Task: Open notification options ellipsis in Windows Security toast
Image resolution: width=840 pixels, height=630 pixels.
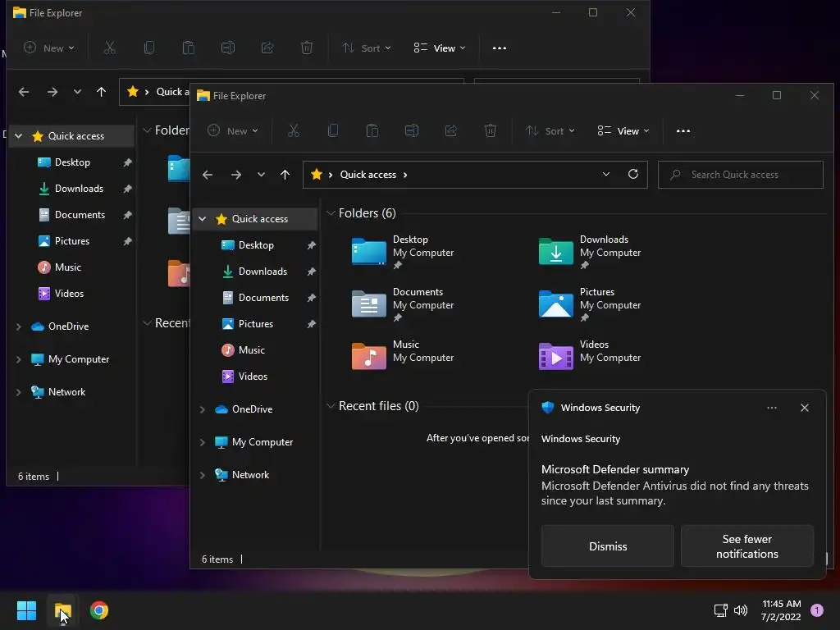Action: coord(771,408)
